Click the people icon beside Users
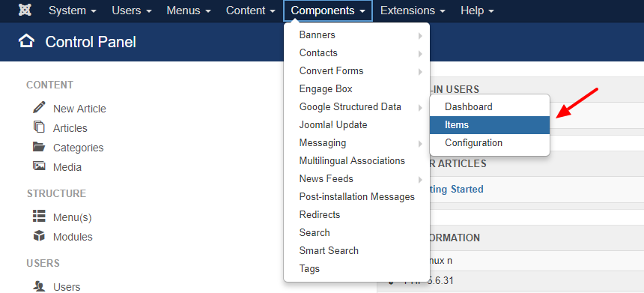 tap(39, 286)
